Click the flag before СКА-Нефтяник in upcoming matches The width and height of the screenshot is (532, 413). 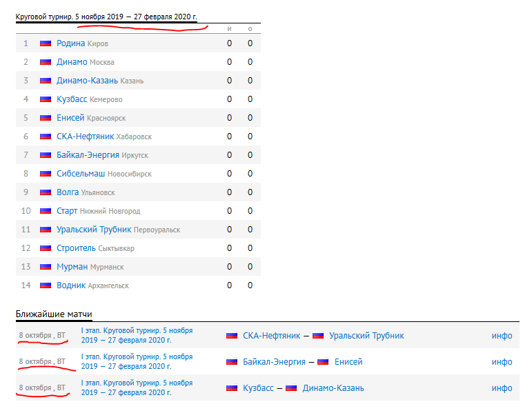[232, 336]
